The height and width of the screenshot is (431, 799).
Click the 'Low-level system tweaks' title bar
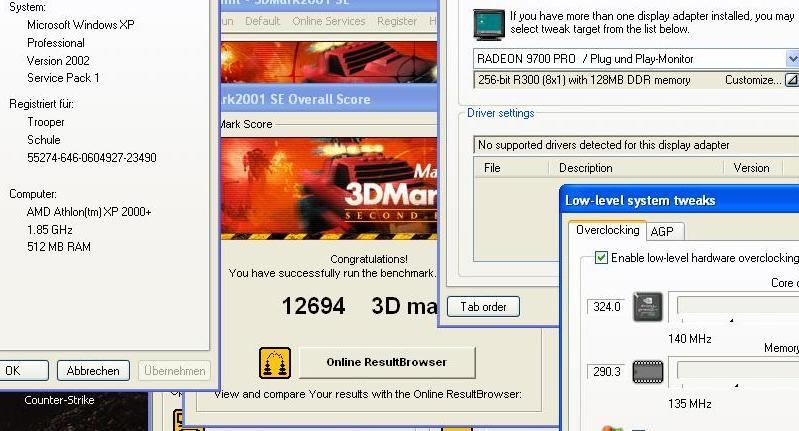coord(679,200)
